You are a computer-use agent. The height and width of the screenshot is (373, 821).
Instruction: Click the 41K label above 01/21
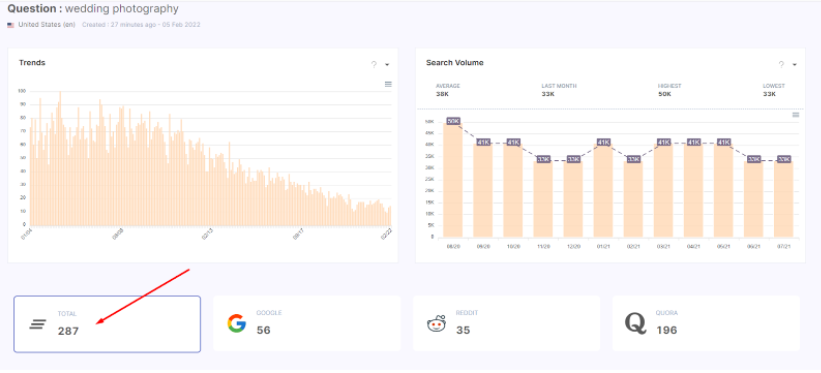click(604, 142)
